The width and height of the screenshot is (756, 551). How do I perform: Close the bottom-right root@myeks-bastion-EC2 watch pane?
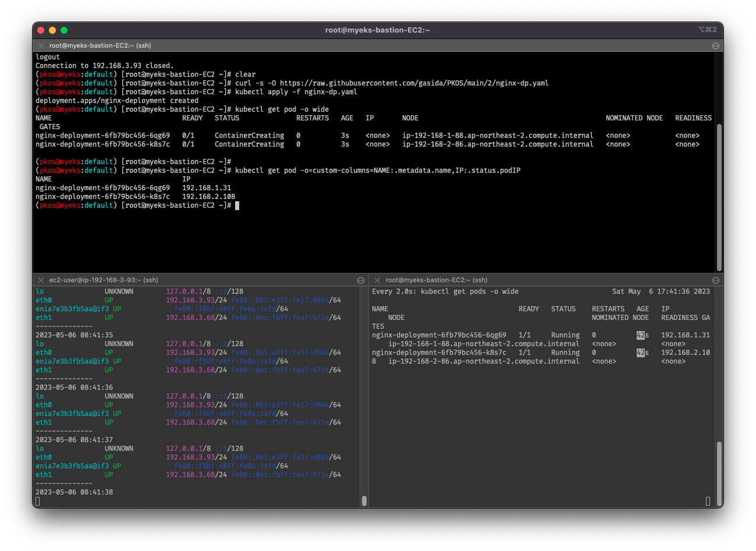pyautogui.click(x=377, y=280)
